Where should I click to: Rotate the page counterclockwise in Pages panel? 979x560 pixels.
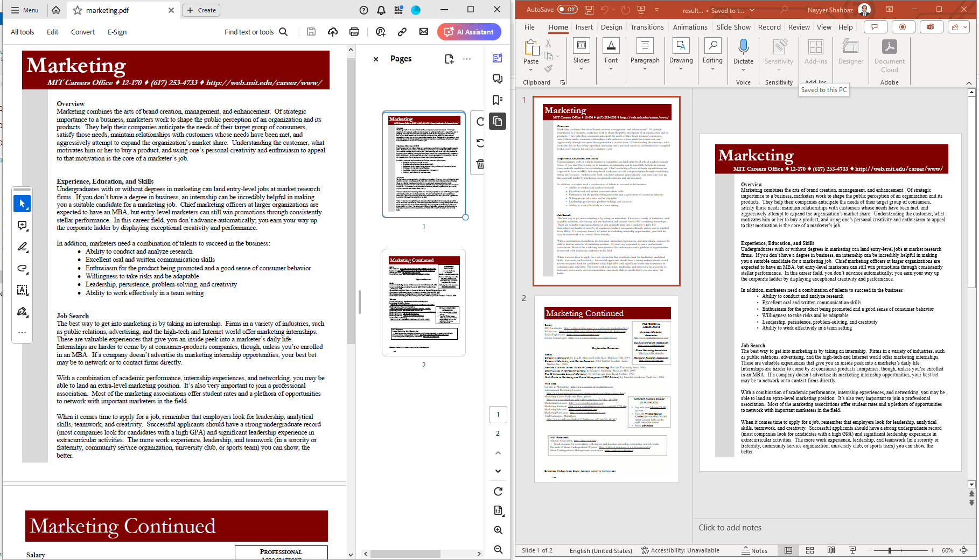(x=480, y=143)
